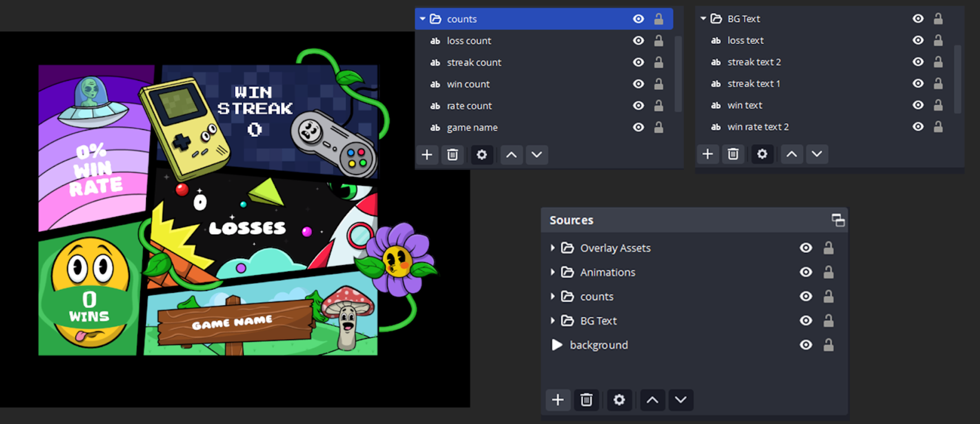Viewport: 980px width, 424px height.
Task: Select the game name text source
Action: tap(472, 127)
